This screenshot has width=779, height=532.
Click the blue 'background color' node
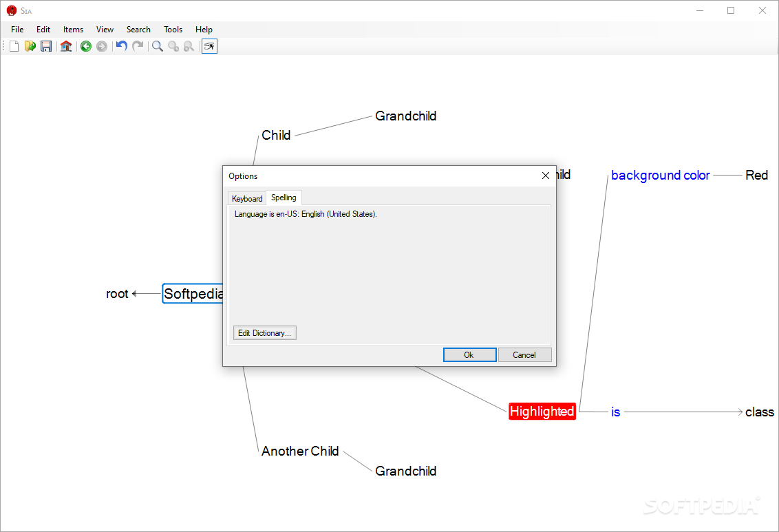pyautogui.click(x=660, y=175)
